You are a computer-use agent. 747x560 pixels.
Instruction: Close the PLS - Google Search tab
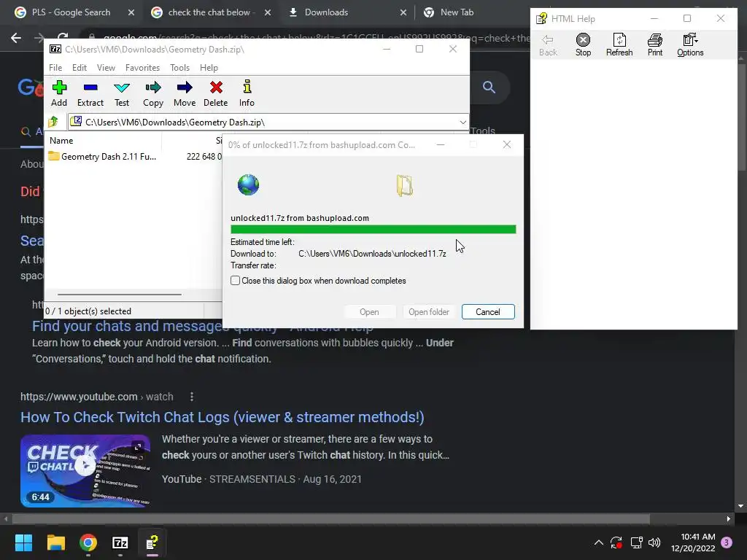coord(131,12)
